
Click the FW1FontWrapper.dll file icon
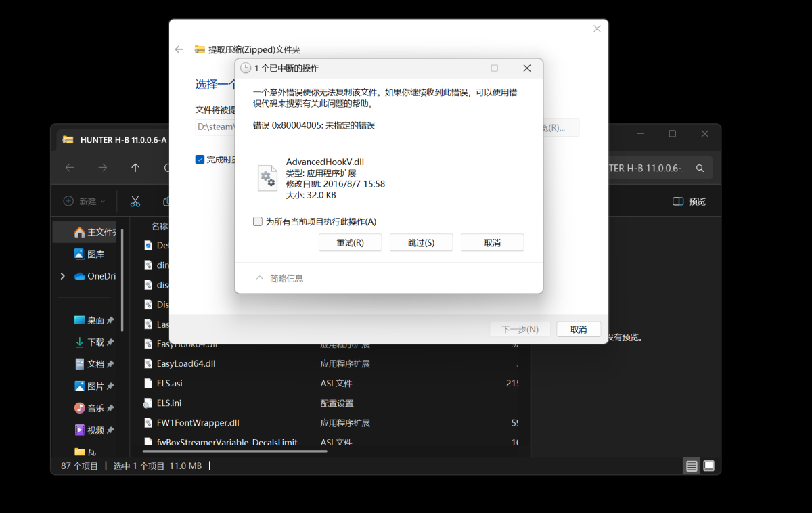tap(148, 422)
